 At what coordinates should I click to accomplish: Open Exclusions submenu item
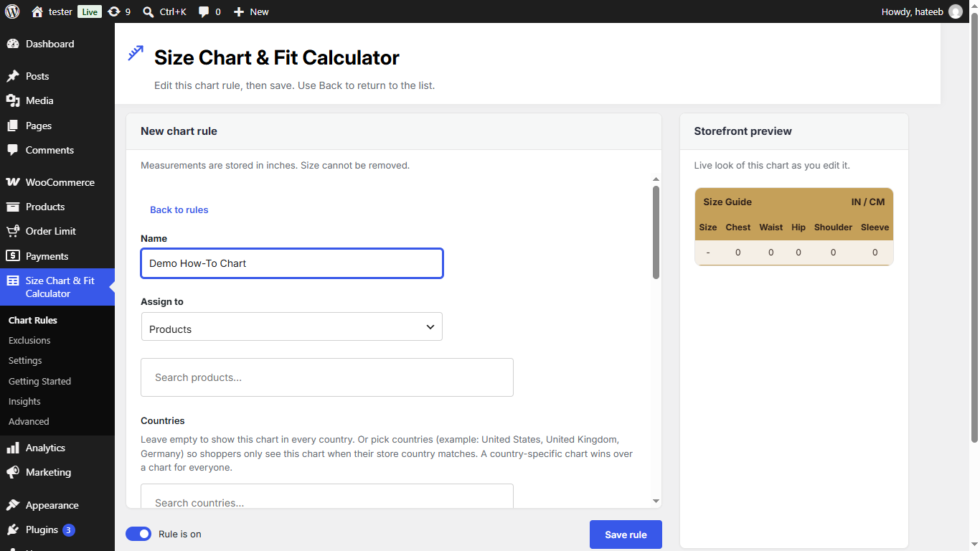[x=29, y=340]
